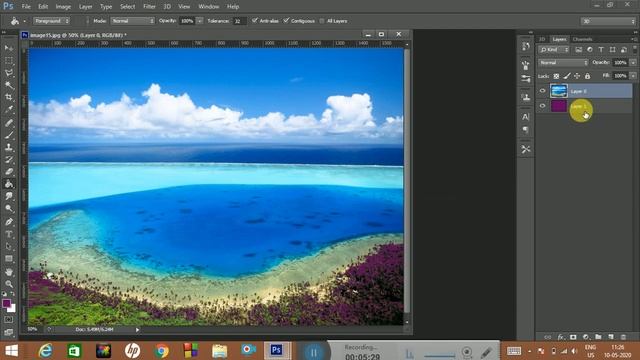Open the layer blend mode dropdown

563,62
